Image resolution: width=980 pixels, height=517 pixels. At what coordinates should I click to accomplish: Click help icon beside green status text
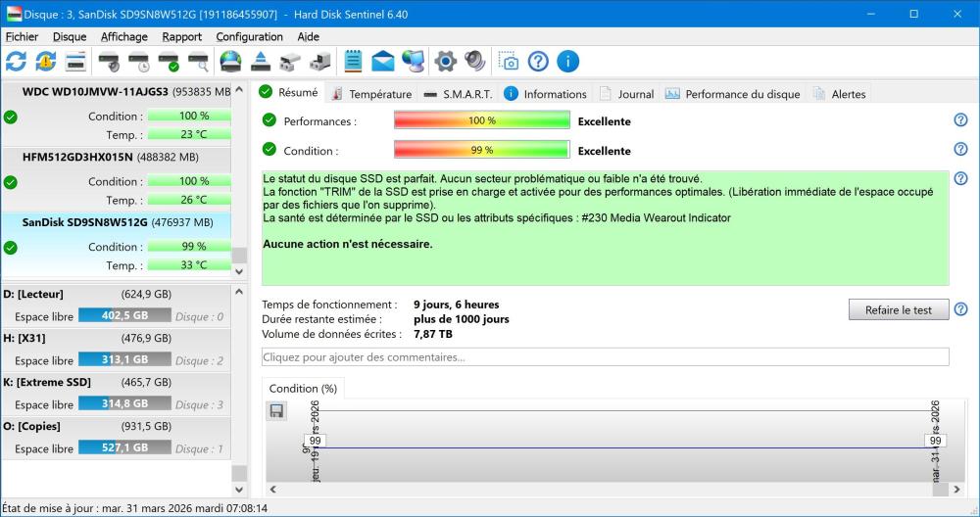(x=960, y=178)
